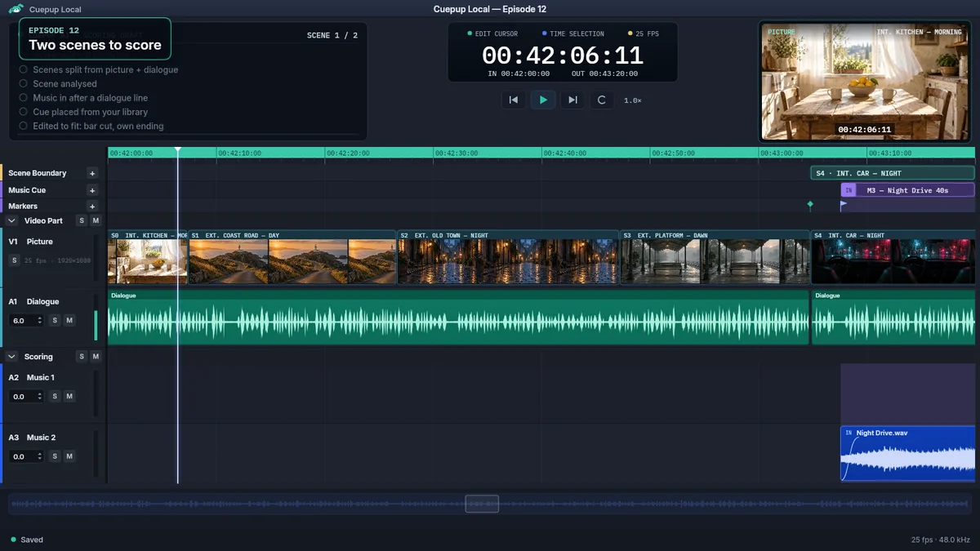
Task: Click the 'Two scenes to score' episode card
Action: pos(95,39)
